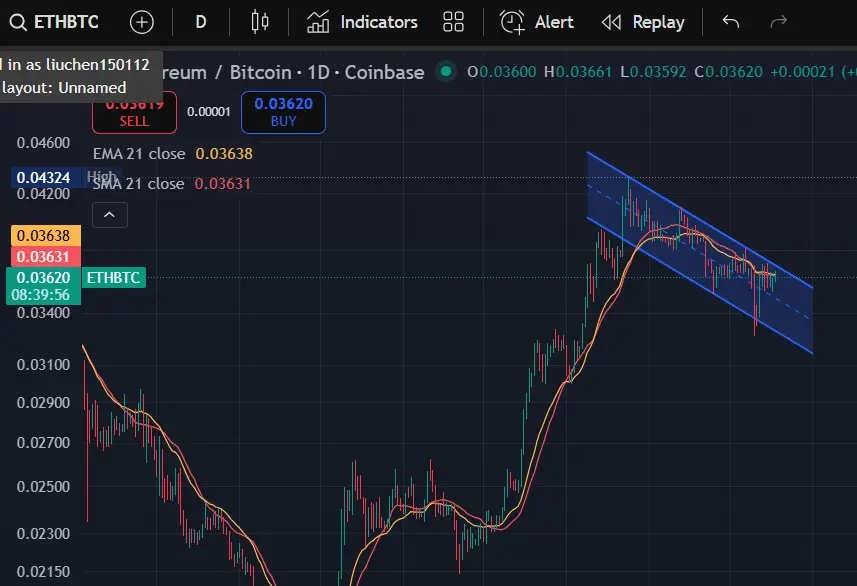This screenshot has width=857, height=586.
Task: Click the low price L0.03592 readout
Action: tap(653, 72)
